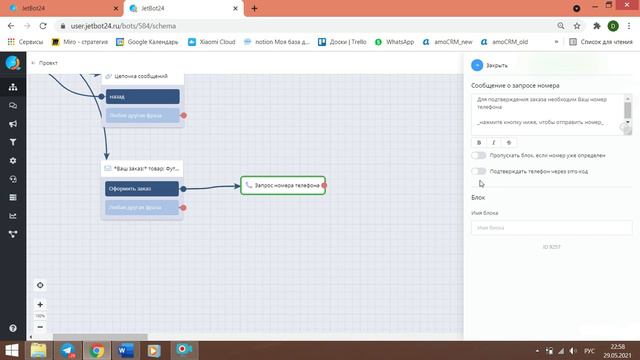Screen dimensions: 640x360
Task: Click the down arrow of the message scrollbar
Action: point(628,122)
